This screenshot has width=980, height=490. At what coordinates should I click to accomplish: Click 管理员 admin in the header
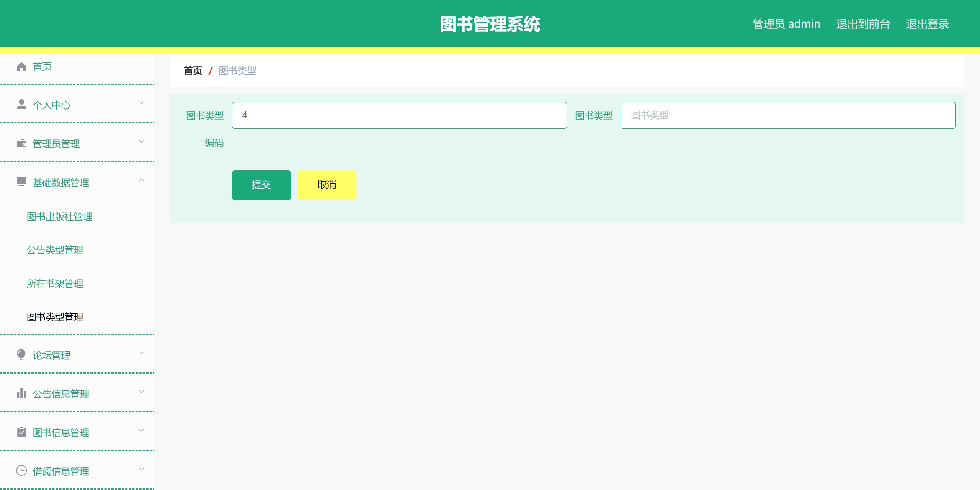pos(786,24)
